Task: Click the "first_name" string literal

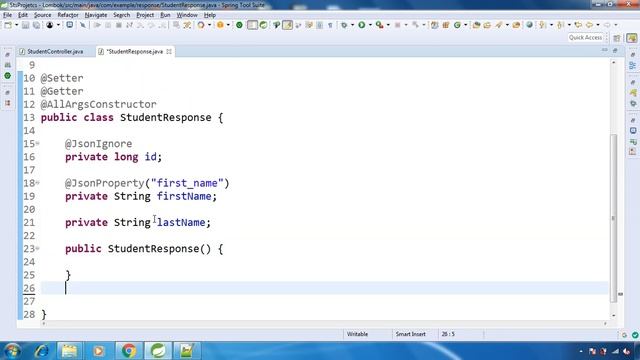Action: coord(187,183)
